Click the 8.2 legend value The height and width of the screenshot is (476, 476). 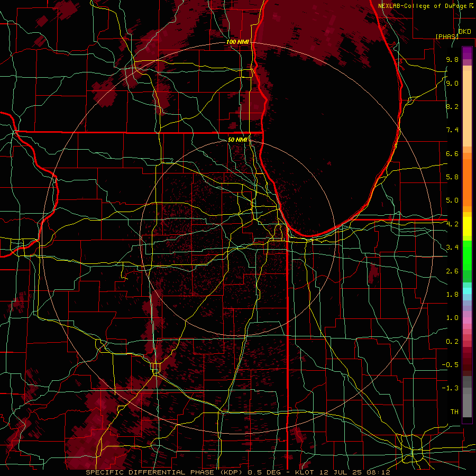(452, 106)
